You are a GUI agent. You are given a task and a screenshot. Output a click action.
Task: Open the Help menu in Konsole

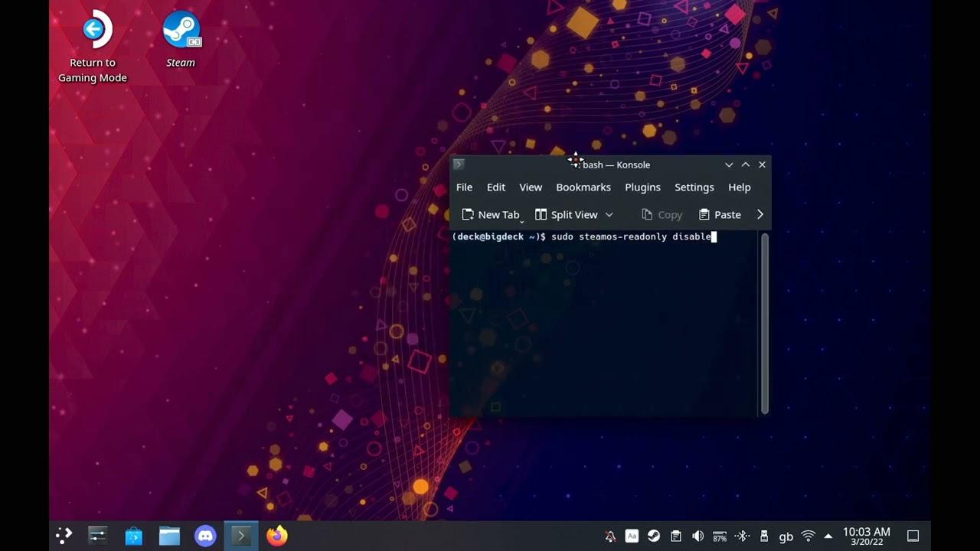point(740,187)
